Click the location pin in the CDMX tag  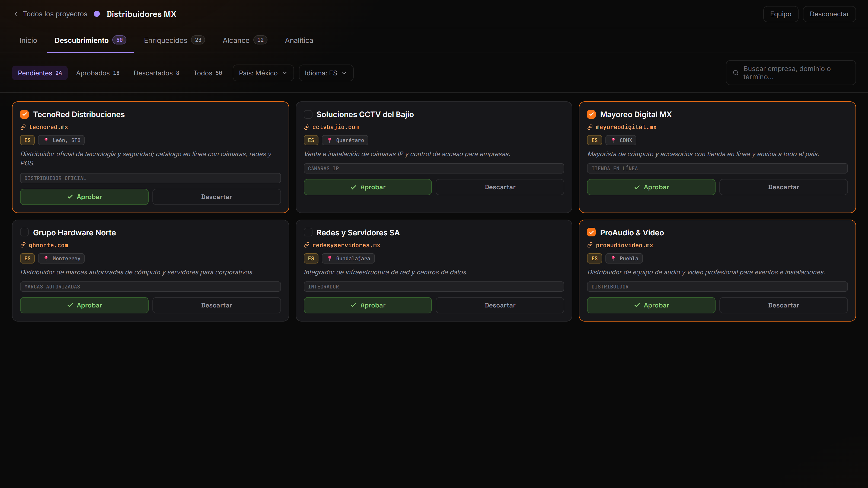(613, 140)
